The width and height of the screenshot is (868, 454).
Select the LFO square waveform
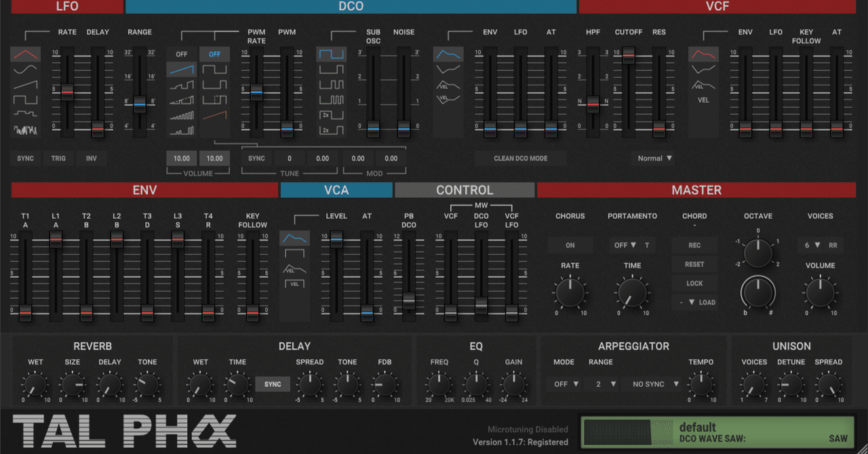click(x=25, y=100)
